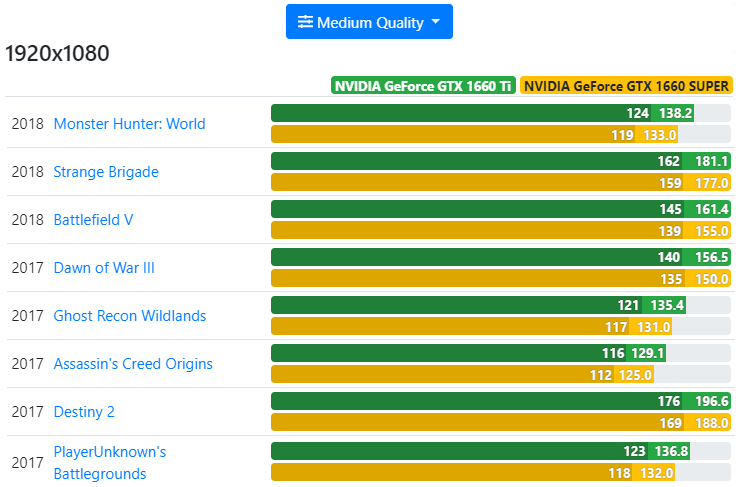Open the Destiny 2 link
This screenshot has height=487, width=736.
click(84, 411)
